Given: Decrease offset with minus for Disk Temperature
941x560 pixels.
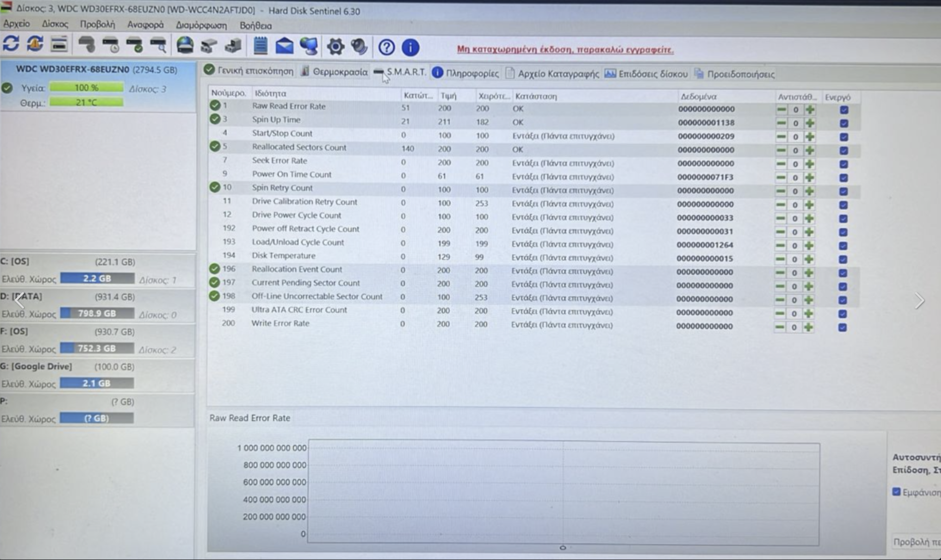Looking at the screenshot, I should 780,259.
